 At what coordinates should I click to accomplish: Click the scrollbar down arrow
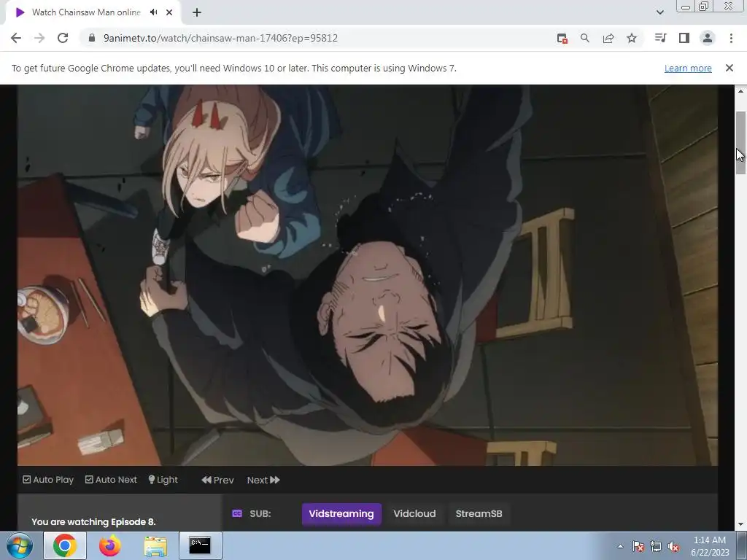click(x=740, y=524)
